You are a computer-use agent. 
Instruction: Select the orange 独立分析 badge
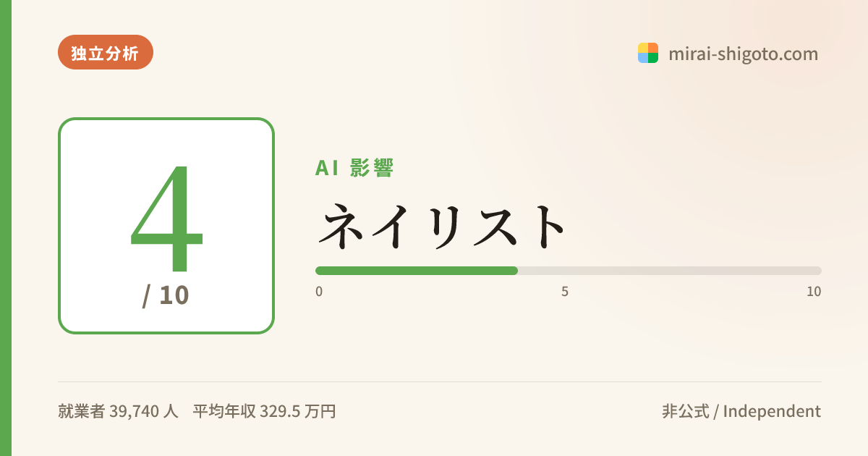[x=106, y=52]
